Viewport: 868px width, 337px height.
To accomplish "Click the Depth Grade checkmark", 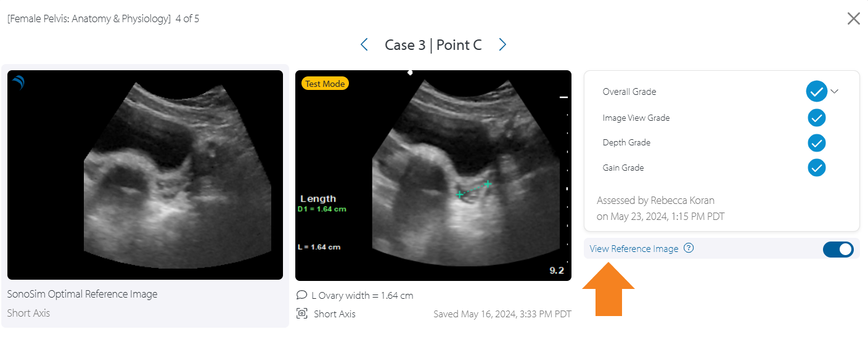I will [x=816, y=143].
